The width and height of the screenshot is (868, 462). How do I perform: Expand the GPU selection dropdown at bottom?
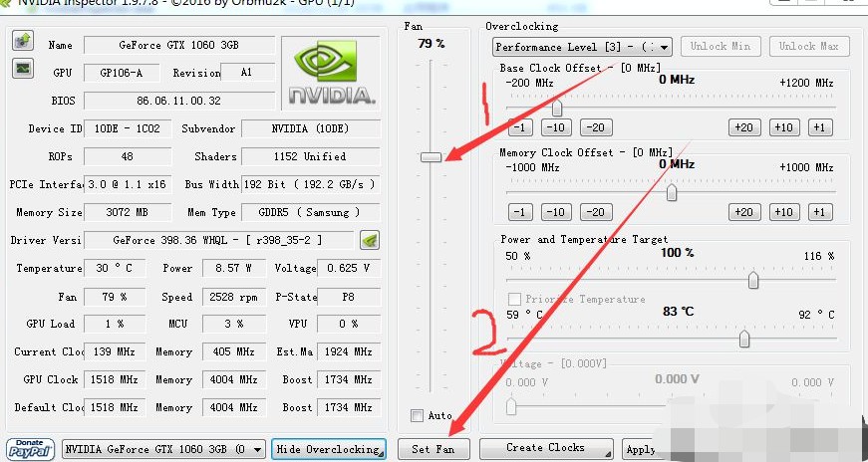tap(163, 449)
